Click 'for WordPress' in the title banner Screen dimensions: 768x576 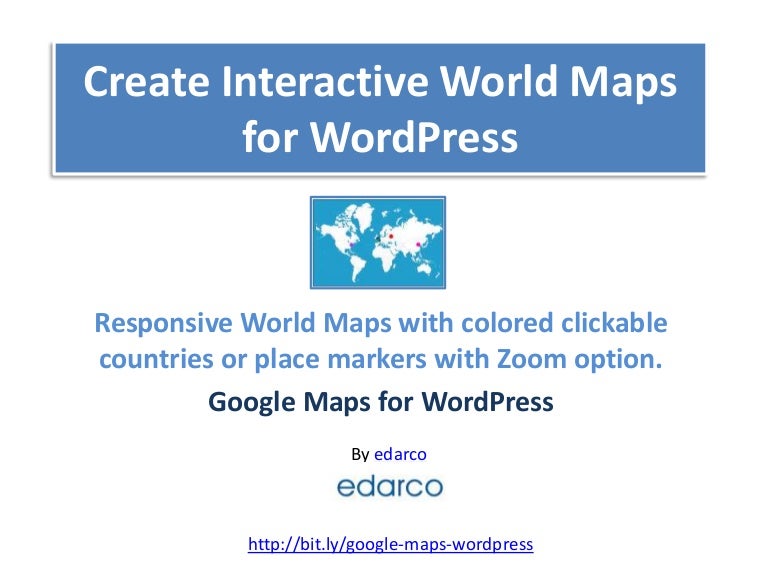pyautogui.click(x=380, y=136)
